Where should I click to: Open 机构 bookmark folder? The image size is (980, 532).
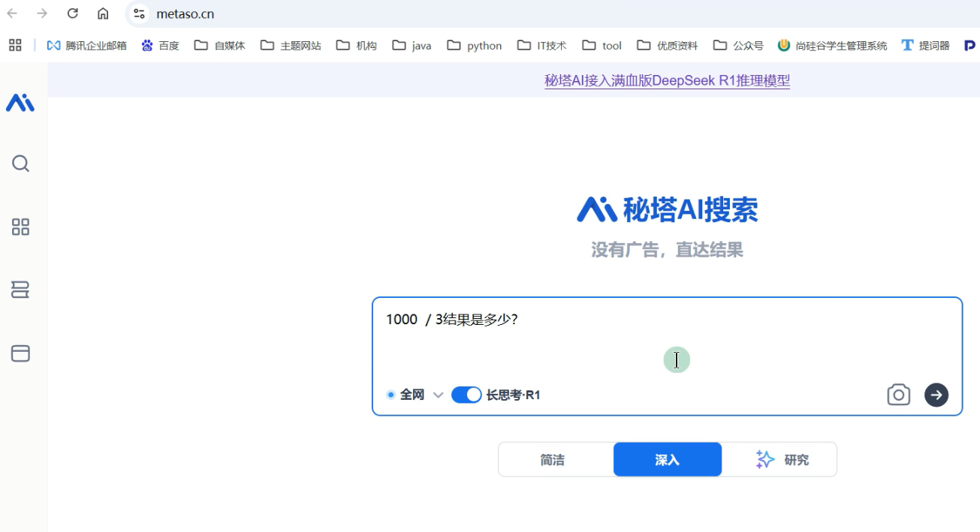point(356,45)
